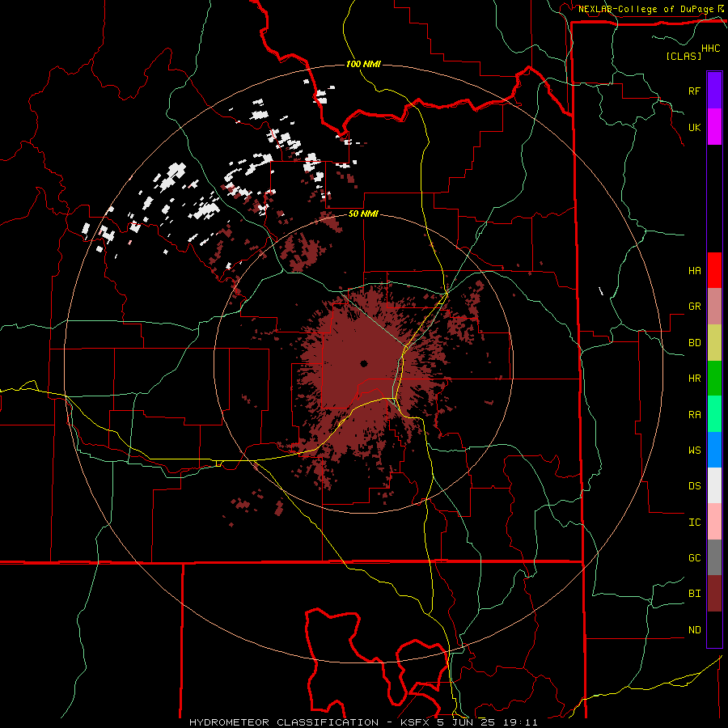Click the RA legend label
Image resolution: width=728 pixels, height=728 pixels.
pyautogui.click(x=694, y=414)
